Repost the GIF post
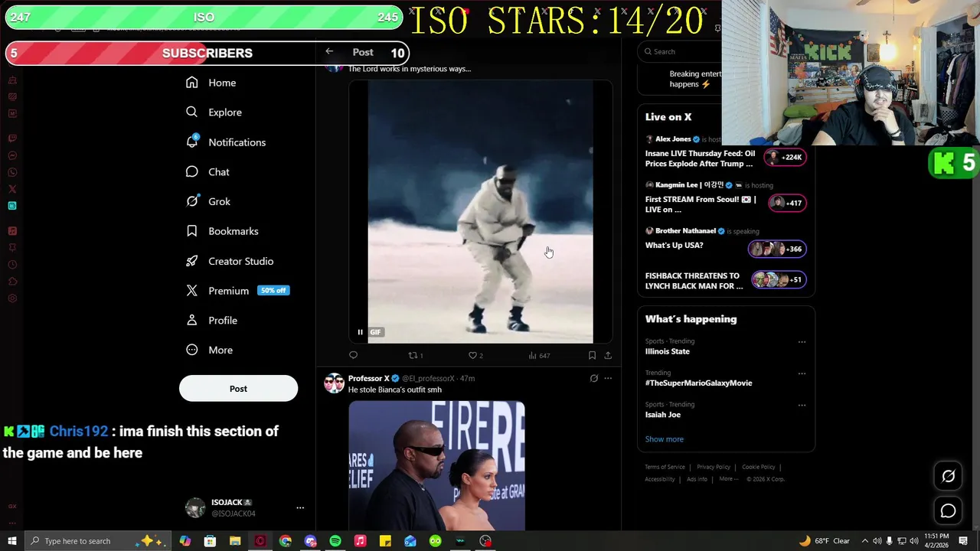This screenshot has width=980, height=551. 415,355
